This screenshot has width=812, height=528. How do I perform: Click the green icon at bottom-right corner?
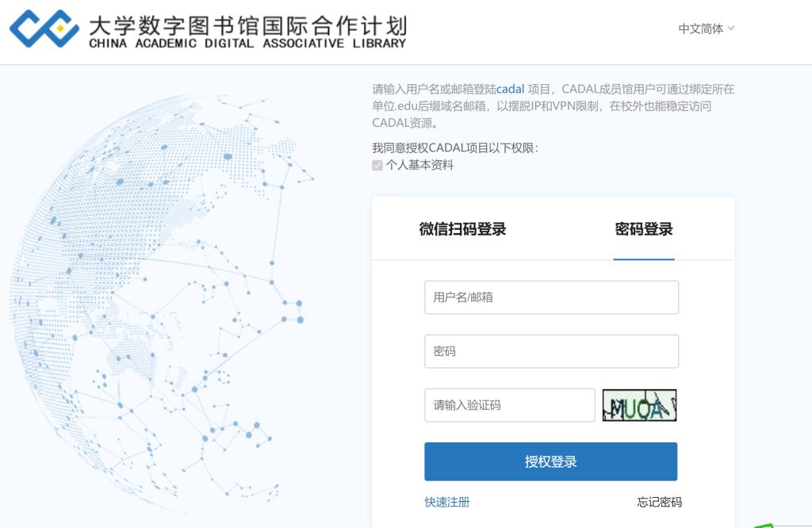click(x=768, y=524)
